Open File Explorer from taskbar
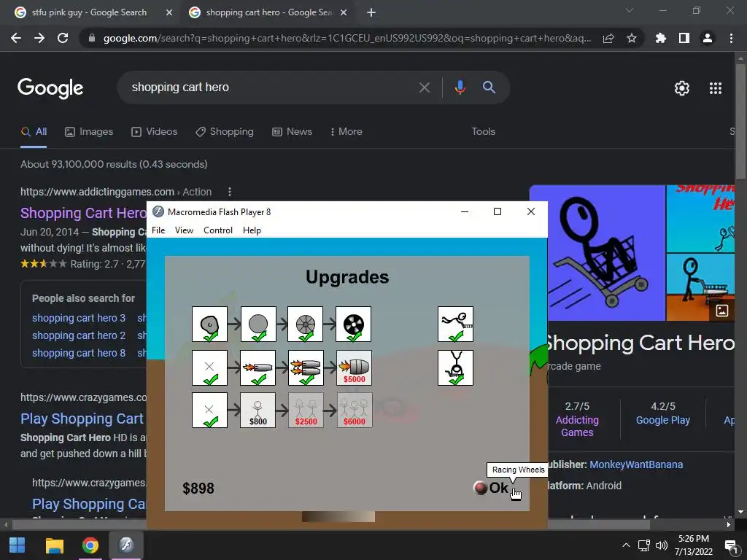747x560 pixels. coord(54,545)
